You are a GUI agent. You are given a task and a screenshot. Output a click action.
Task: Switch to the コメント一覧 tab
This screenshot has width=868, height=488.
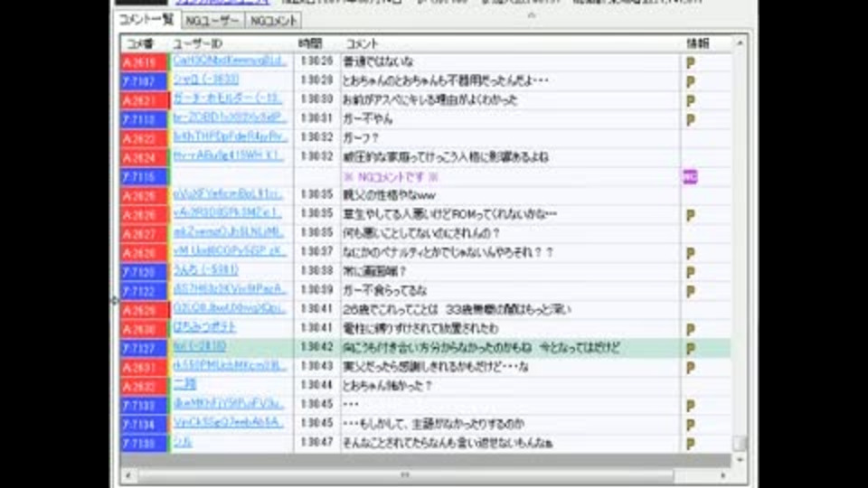tap(146, 20)
